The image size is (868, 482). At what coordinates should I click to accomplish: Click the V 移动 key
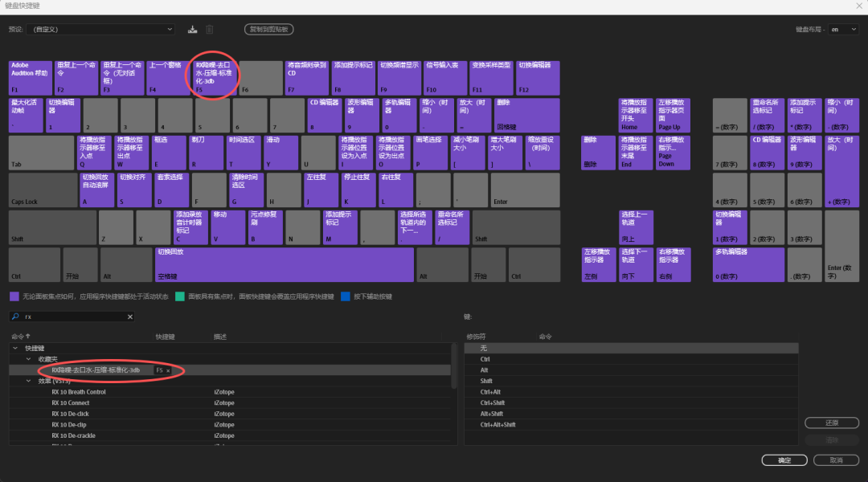coord(228,227)
